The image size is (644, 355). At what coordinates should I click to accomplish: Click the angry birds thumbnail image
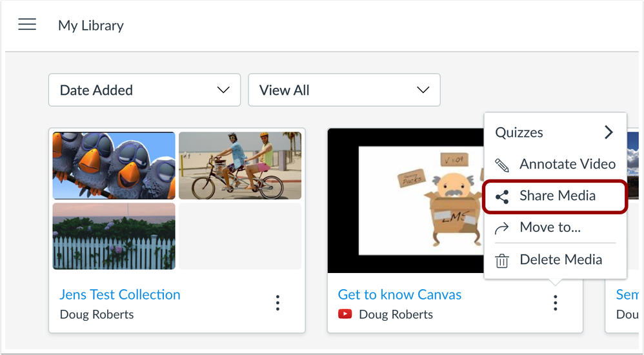114,166
